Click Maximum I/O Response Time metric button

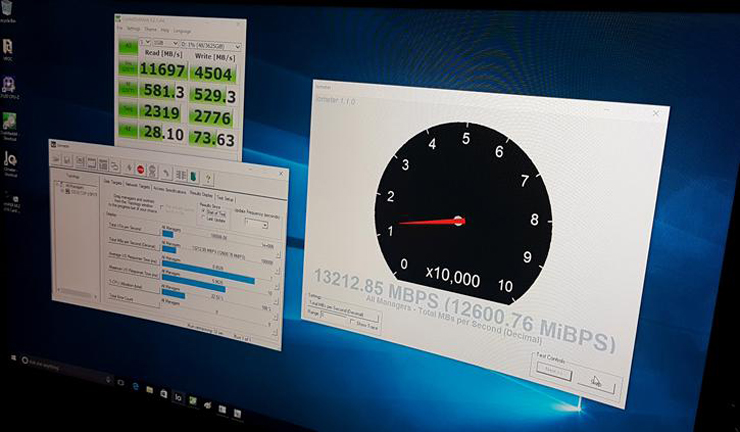(x=134, y=273)
